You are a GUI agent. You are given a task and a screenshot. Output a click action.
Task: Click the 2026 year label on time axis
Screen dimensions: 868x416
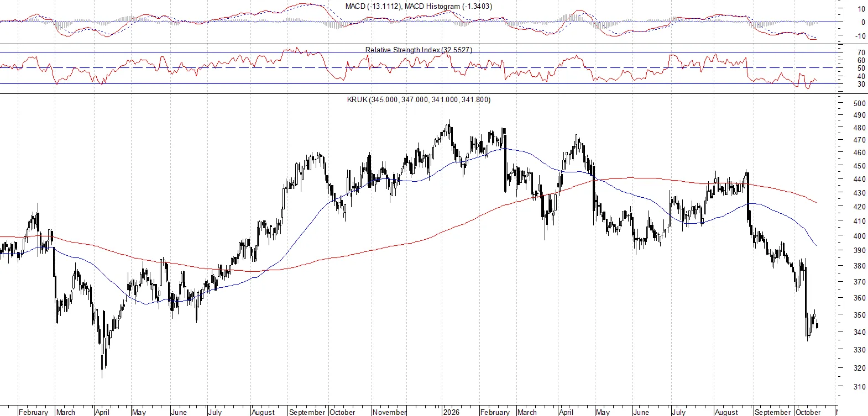tap(451, 412)
